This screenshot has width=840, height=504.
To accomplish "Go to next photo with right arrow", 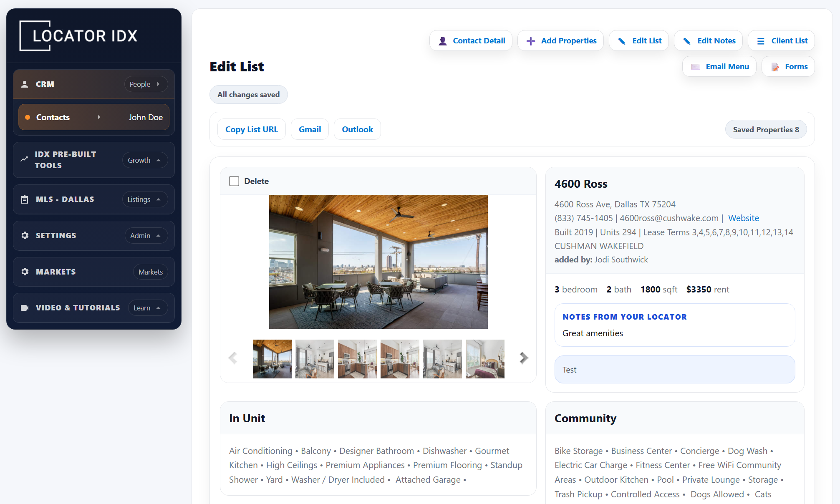I will (524, 358).
